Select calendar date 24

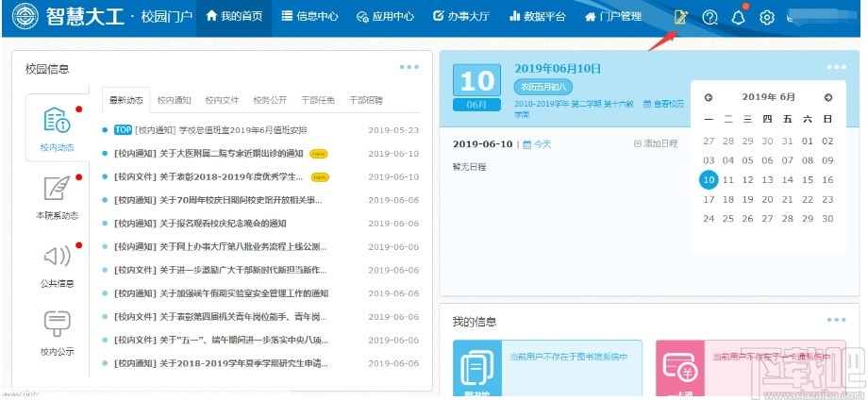709,219
